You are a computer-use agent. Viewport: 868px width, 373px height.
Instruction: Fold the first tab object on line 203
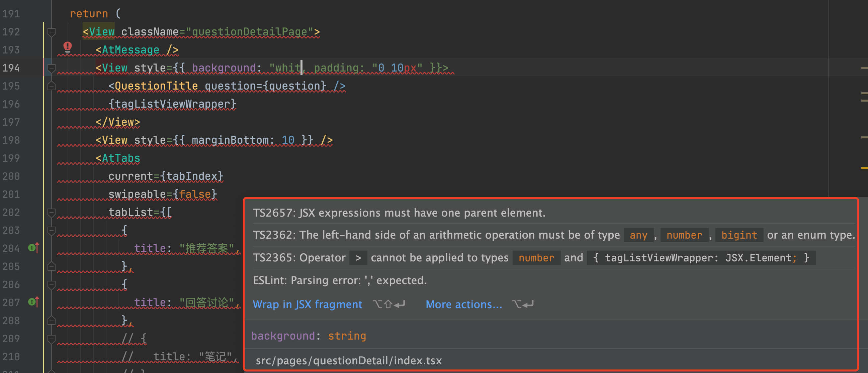point(51,231)
